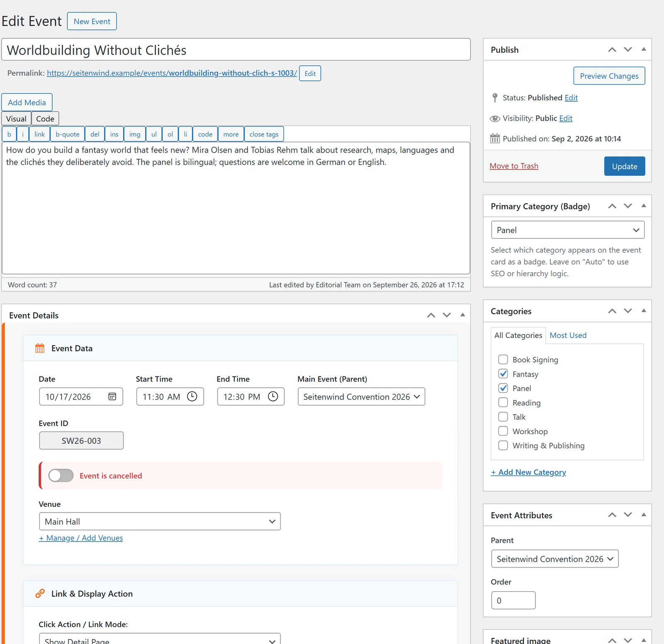Move the Event Details panel up

click(x=431, y=315)
